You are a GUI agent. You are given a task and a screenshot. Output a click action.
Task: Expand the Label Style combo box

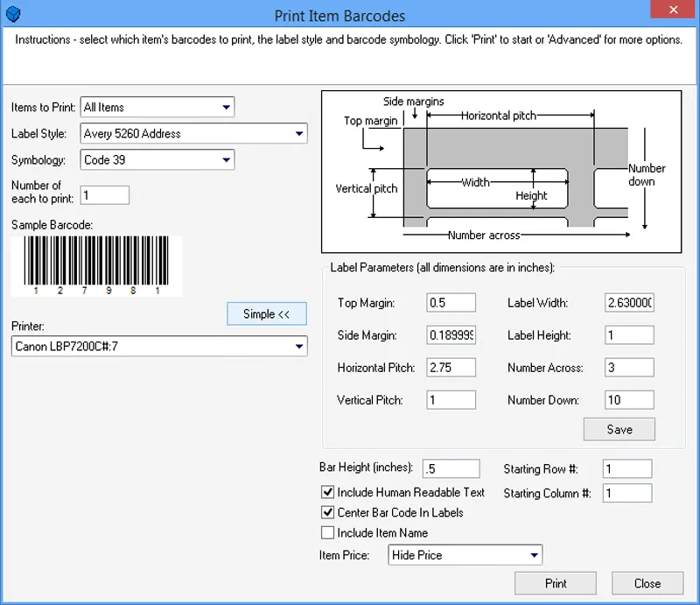pyautogui.click(x=193, y=133)
